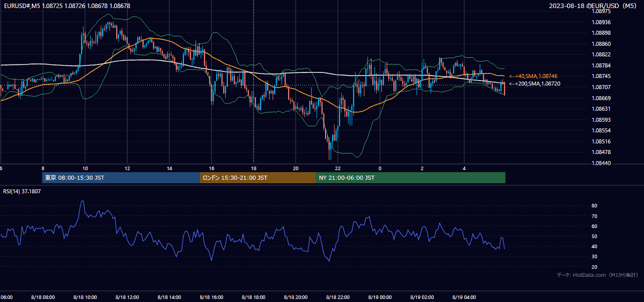Click the 1.08440 price axis label
This screenshot has height=302, width=644.
[x=601, y=163]
